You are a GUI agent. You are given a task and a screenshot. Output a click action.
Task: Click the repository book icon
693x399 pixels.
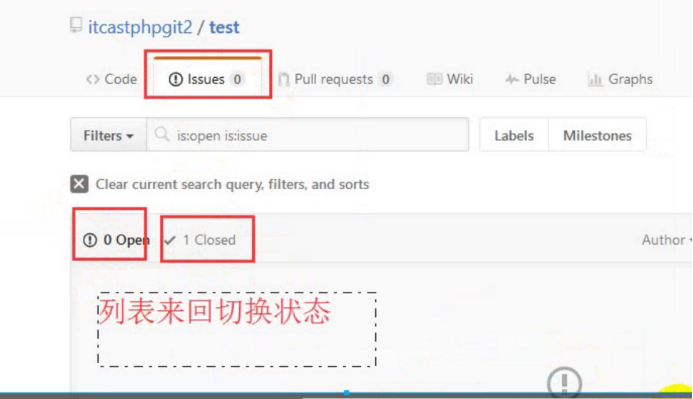[76, 25]
